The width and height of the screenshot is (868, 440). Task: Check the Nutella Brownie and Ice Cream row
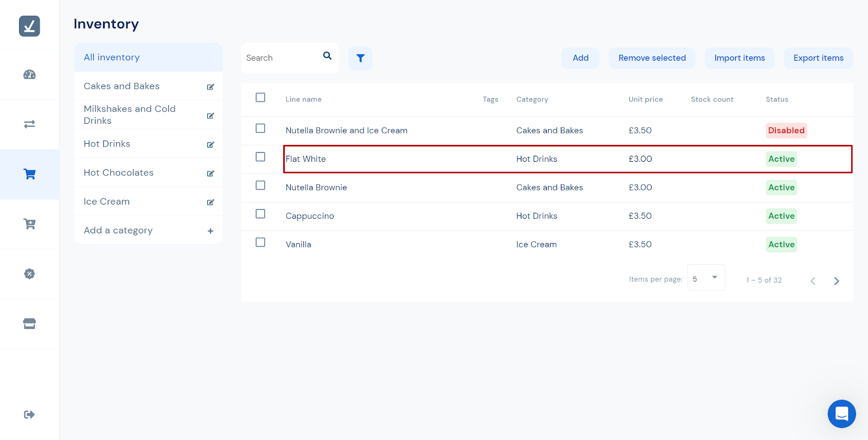pyautogui.click(x=260, y=129)
